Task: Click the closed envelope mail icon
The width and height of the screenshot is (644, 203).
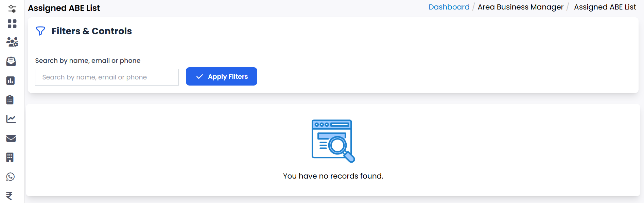Action: (11, 138)
